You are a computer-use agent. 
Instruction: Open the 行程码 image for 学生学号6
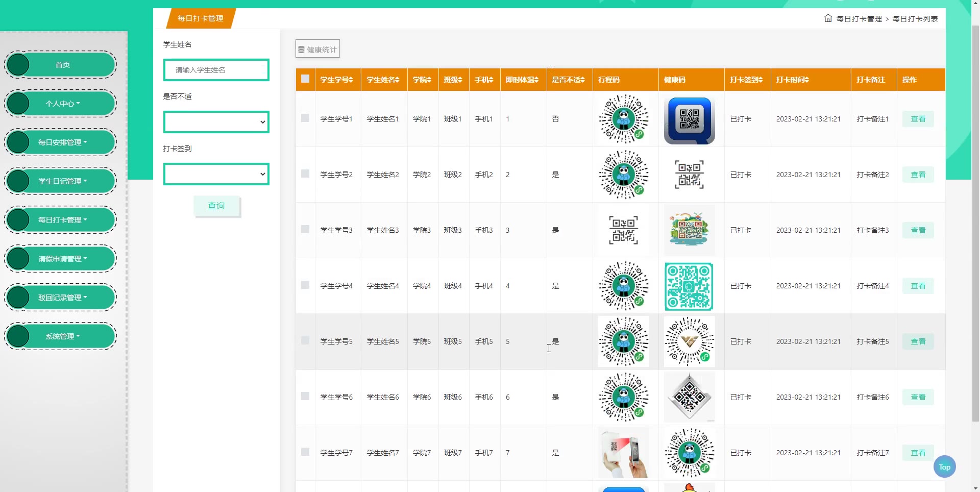point(624,397)
